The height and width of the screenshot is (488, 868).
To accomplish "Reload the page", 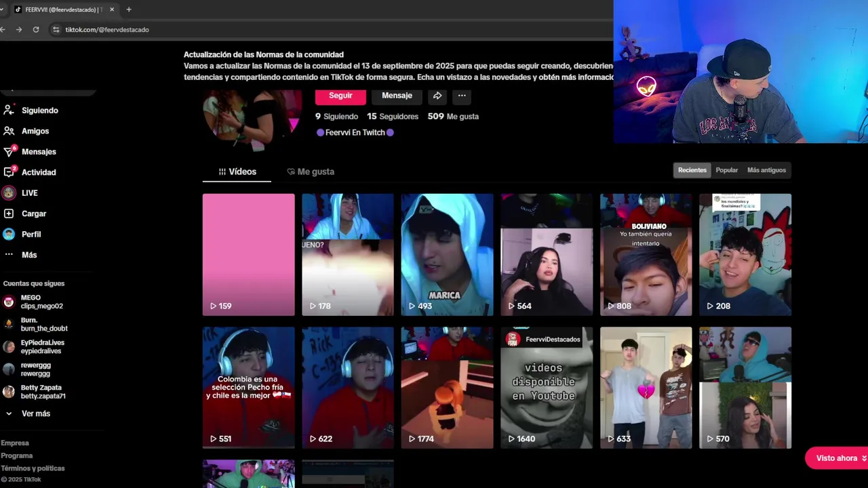I will pyautogui.click(x=36, y=30).
